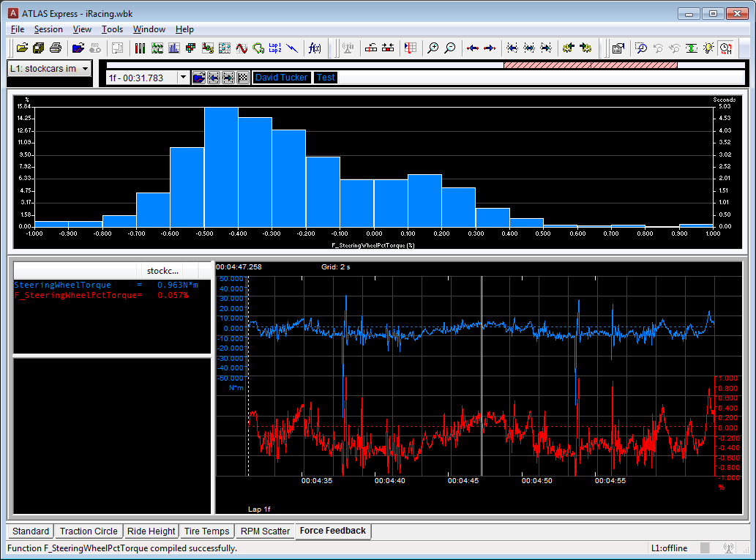Move cursor right with right arrow icon
This screenshot has height=560, width=756.
point(490,48)
